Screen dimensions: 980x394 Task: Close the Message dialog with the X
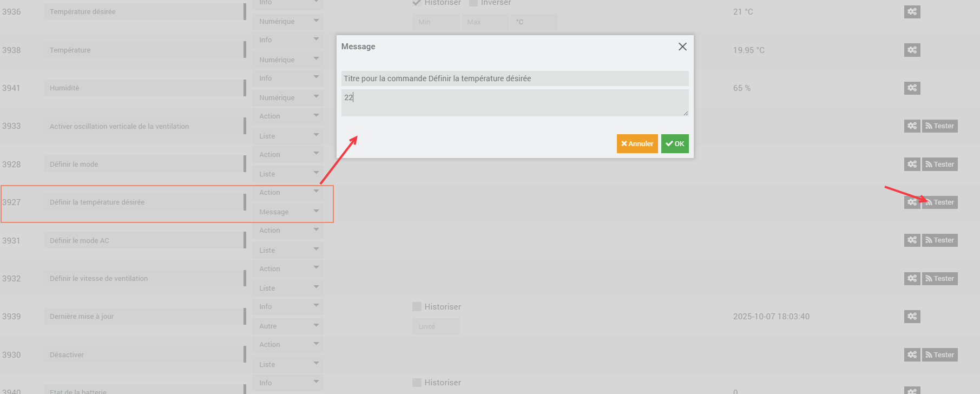682,47
